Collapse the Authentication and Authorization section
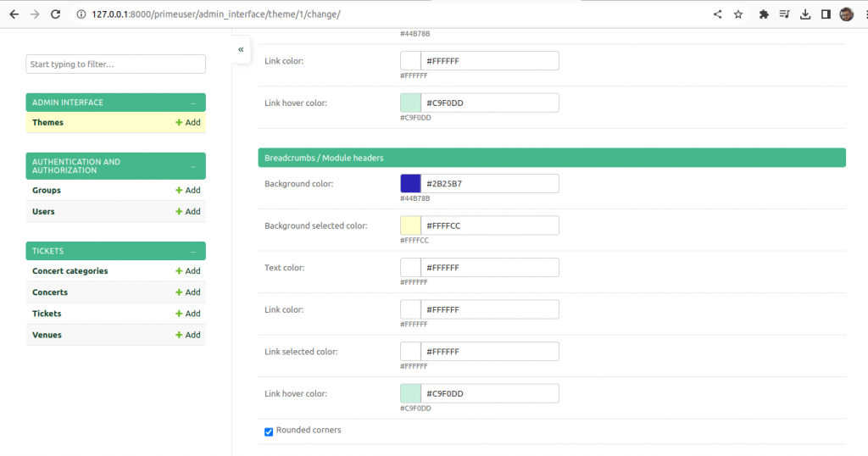This screenshot has width=868, height=456. (x=192, y=166)
